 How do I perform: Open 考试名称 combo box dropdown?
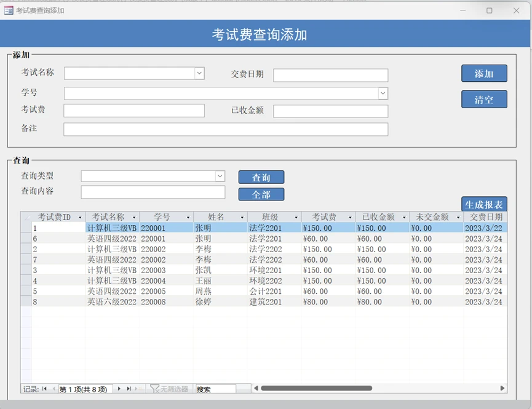tap(199, 73)
